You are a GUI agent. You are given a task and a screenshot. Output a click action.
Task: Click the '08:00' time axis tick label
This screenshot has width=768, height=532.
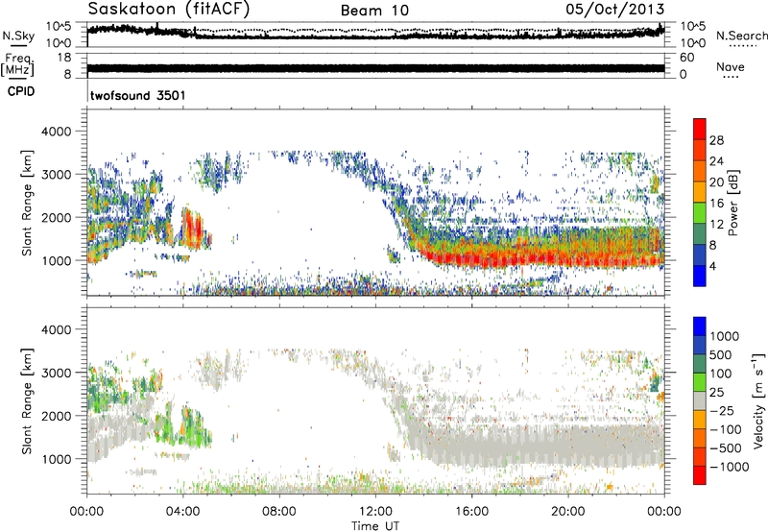coord(279,512)
